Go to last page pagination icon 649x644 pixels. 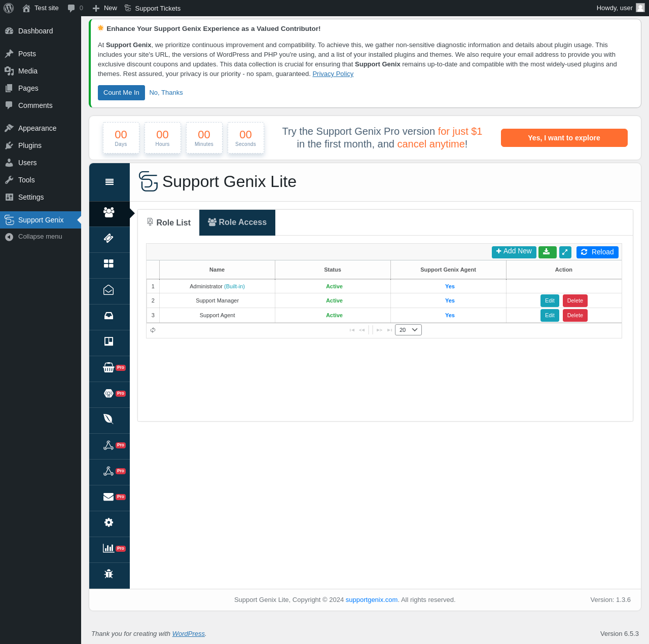pos(389,330)
